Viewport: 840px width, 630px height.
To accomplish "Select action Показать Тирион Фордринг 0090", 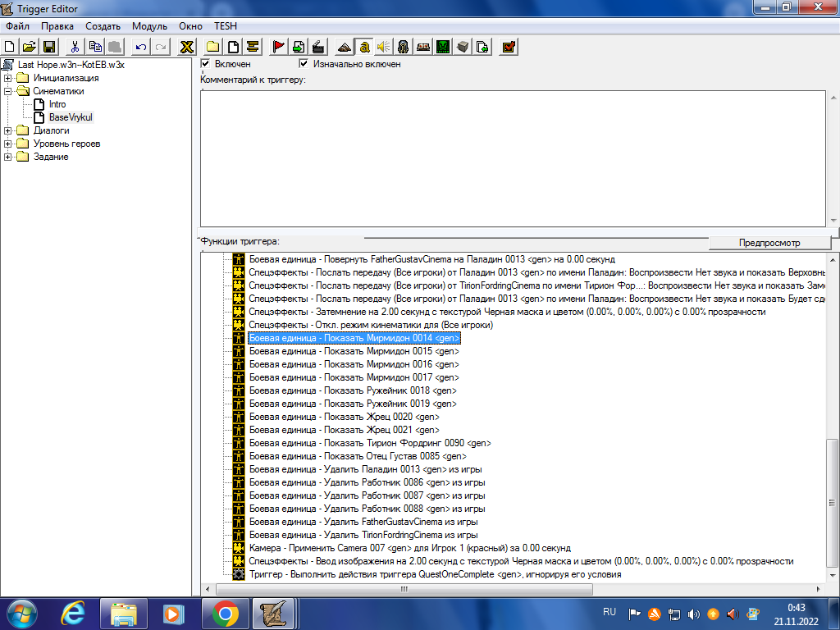I will (x=370, y=443).
